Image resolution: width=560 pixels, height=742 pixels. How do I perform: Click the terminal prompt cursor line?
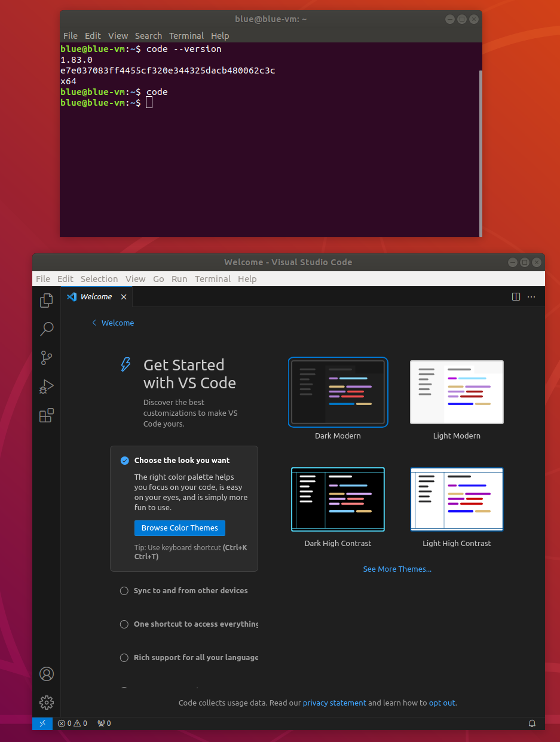click(x=106, y=103)
